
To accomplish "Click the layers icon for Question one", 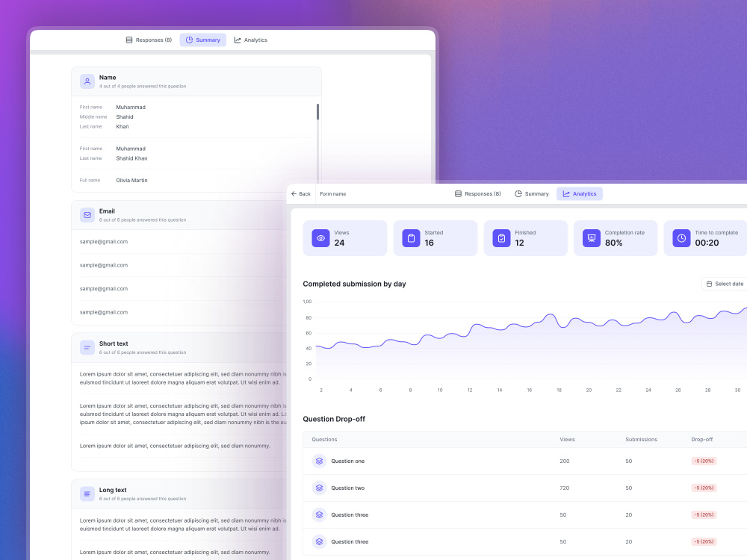I will pyautogui.click(x=319, y=461).
